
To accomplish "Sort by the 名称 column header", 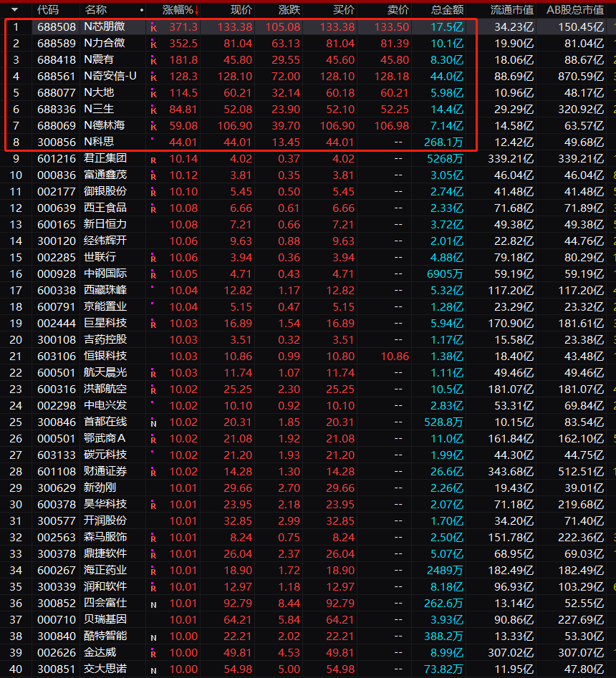I will 95,9.
